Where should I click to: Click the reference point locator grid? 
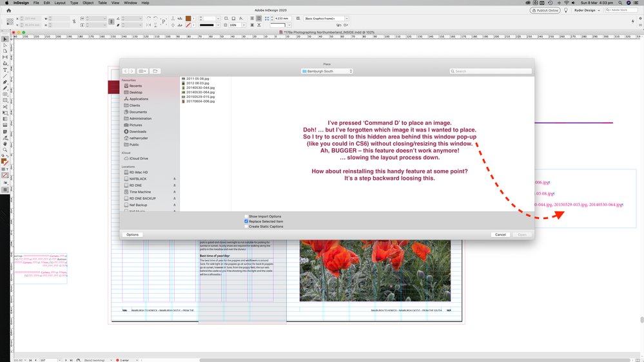[x=10, y=22]
